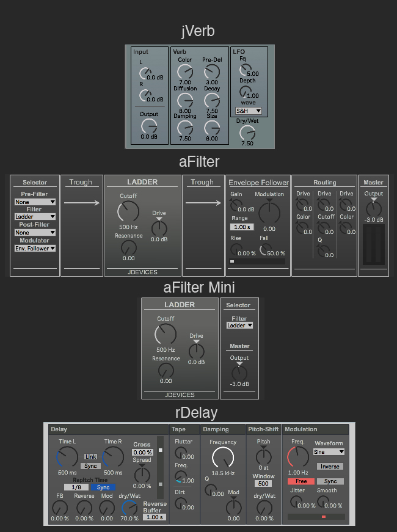This screenshot has width=397, height=532.
Task: Click the Sync button under Link
Action: [x=90, y=466]
